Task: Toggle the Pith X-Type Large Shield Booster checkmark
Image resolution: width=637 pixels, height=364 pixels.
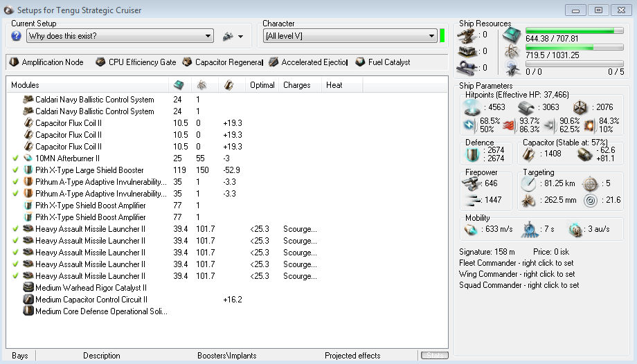Action: (15, 170)
